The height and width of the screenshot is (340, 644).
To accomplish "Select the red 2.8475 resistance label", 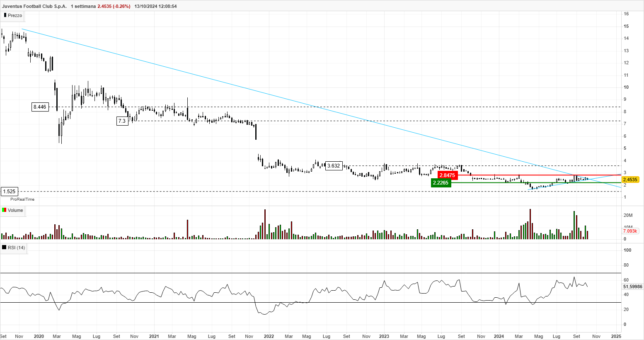I will [x=447, y=175].
